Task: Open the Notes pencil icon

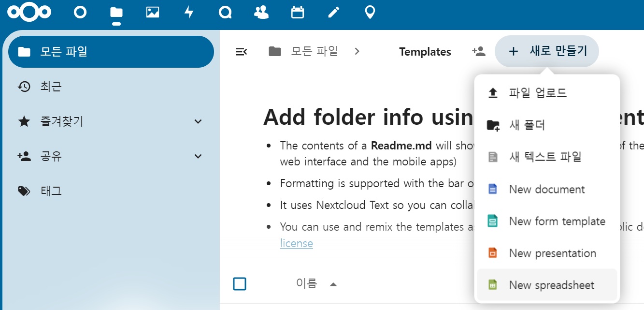Action: (334, 13)
